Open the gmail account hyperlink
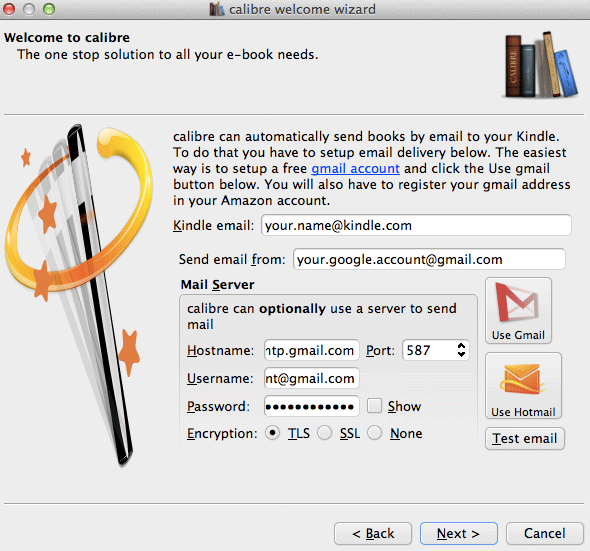590x551 pixels. (x=355, y=168)
